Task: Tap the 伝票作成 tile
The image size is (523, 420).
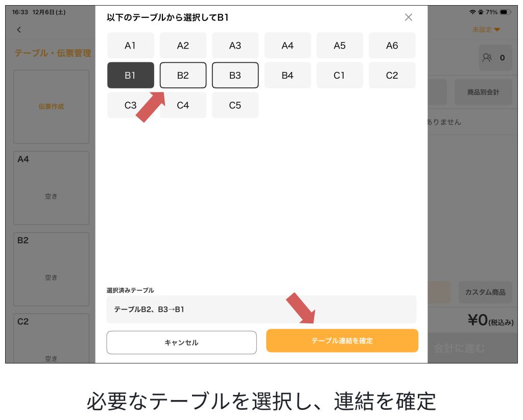Action: (x=51, y=107)
